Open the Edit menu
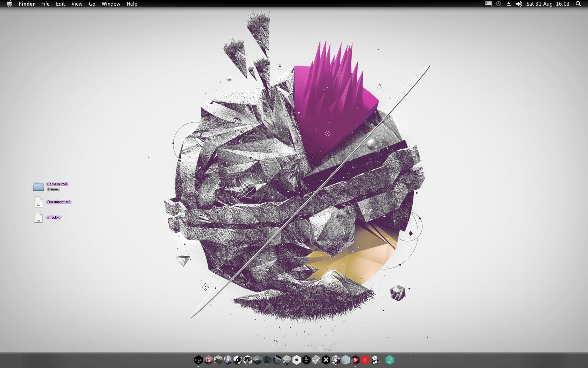Screen dimensions: 588x368 60,4
